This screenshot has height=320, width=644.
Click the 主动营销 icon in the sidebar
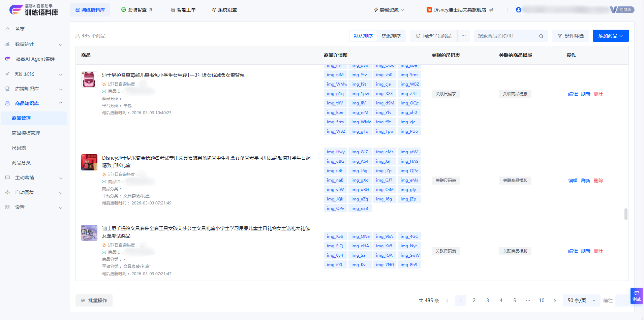click(7, 178)
